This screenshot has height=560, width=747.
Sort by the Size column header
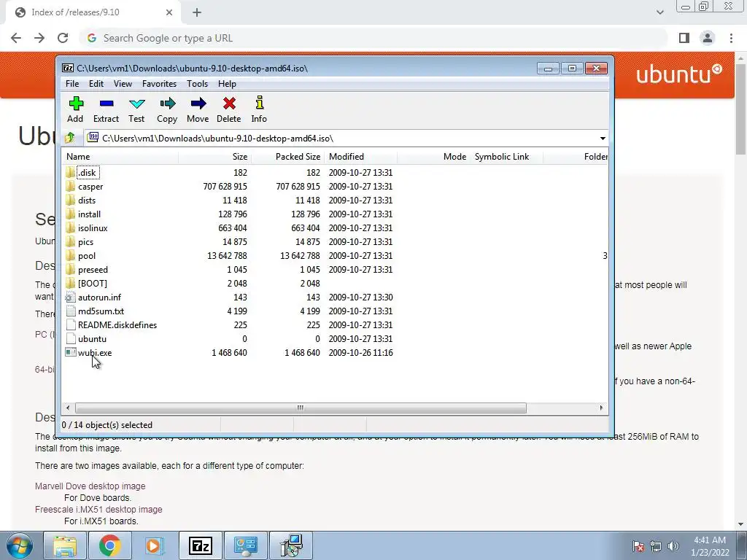click(x=215, y=157)
